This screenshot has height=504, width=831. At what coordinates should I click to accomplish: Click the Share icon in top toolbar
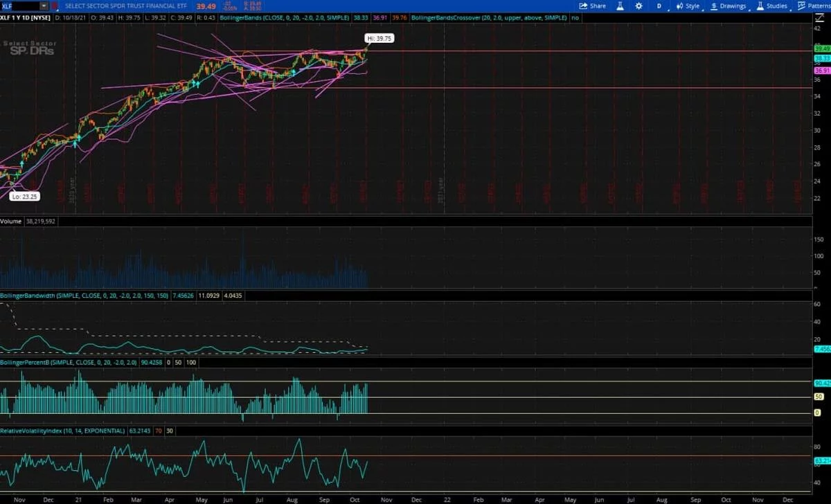[x=593, y=6]
